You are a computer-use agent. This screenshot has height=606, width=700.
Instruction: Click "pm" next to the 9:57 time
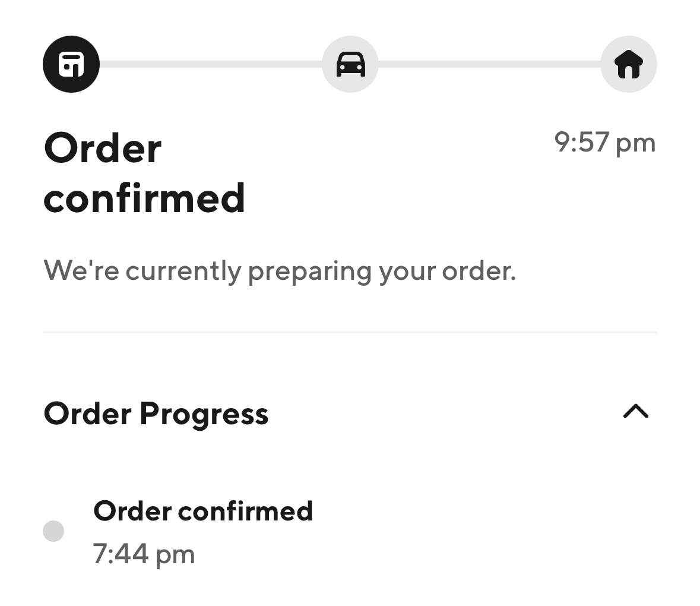click(x=635, y=144)
